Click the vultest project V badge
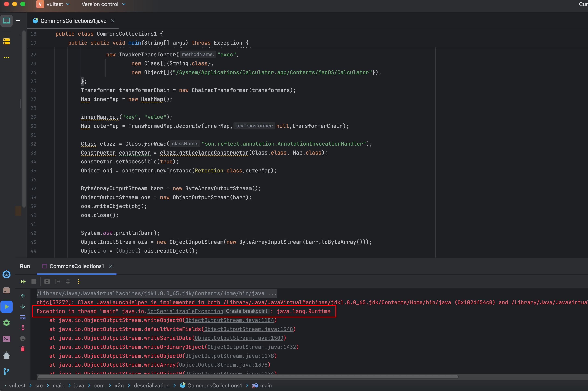Image resolution: width=588 pixels, height=391 pixels. click(x=40, y=4)
